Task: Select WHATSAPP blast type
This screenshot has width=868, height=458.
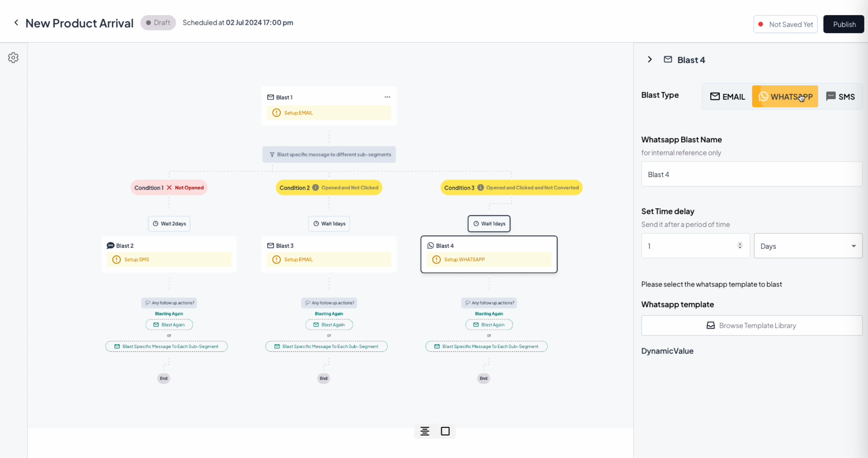Action: [785, 97]
